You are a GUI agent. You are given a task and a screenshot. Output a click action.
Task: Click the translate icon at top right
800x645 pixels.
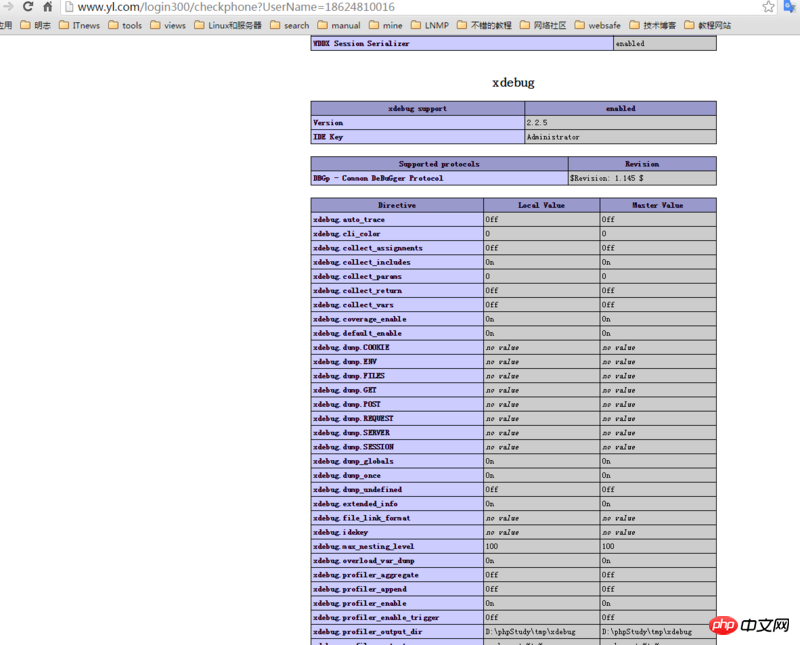click(x=790, y=7)
